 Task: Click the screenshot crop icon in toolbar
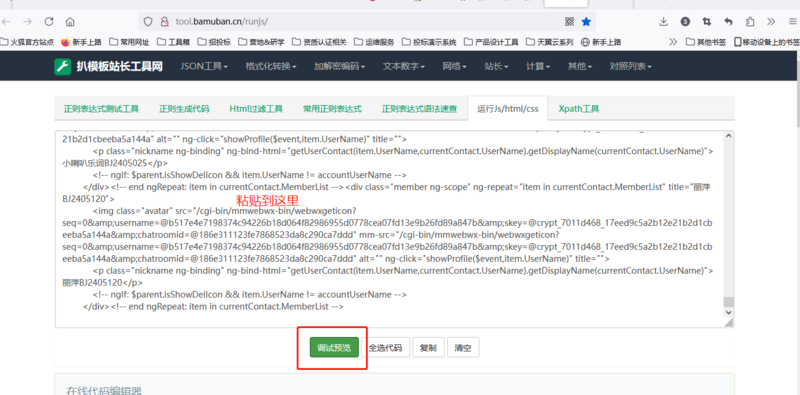pos(707,21)
